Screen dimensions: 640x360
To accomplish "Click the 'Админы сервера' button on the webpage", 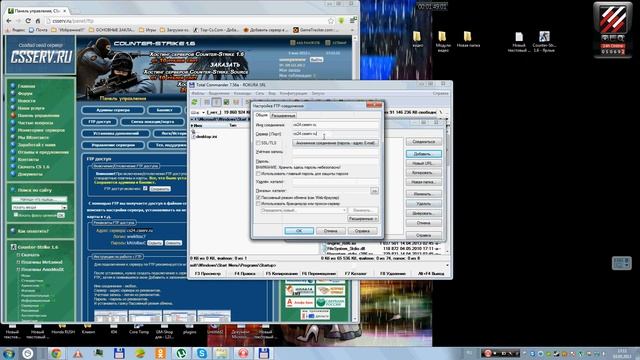I will [113, 110].
